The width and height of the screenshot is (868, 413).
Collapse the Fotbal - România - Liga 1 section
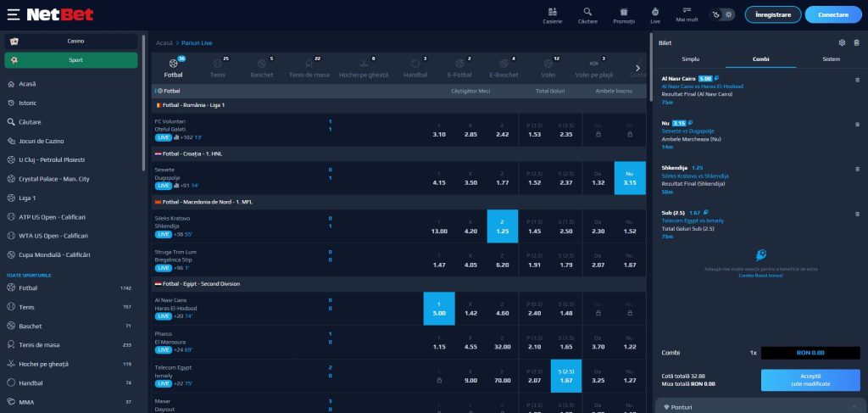(x=398, y=105)
